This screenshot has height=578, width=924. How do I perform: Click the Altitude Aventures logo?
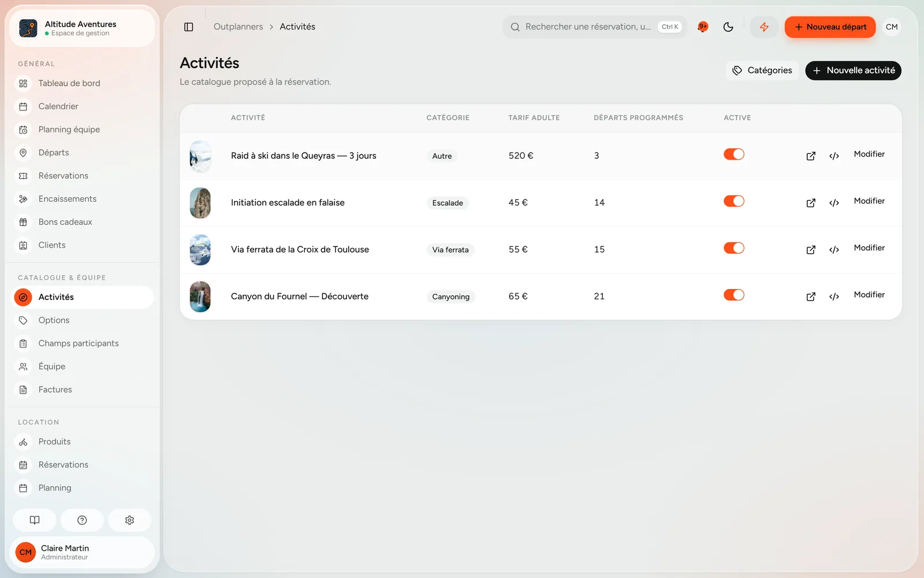pyautogui.click(x=28, y=28)
